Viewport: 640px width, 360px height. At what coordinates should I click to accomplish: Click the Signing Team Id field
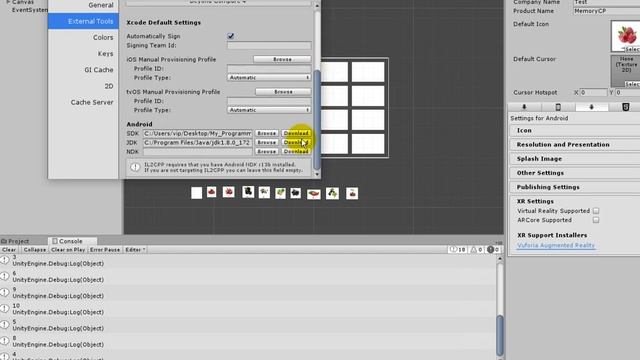269,45
